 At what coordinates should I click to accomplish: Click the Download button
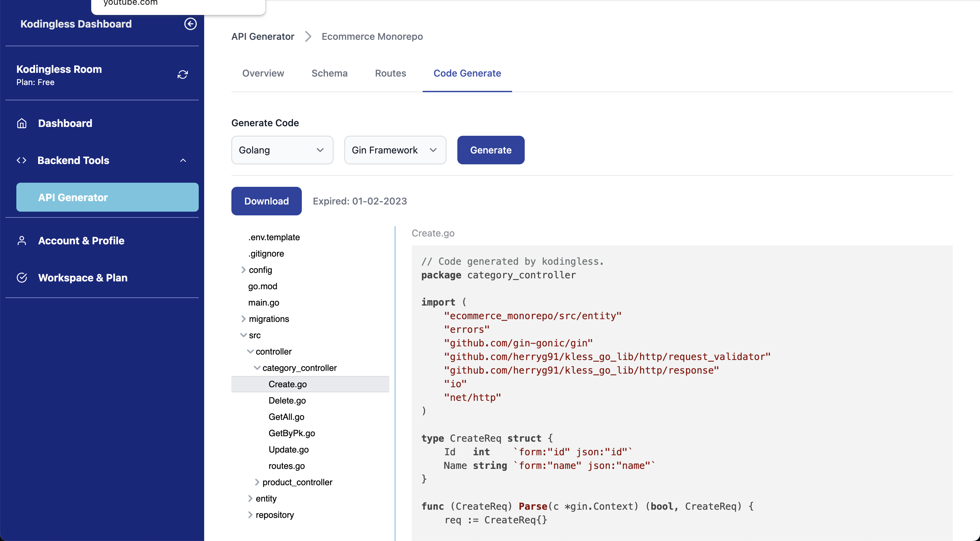point(266,201)
